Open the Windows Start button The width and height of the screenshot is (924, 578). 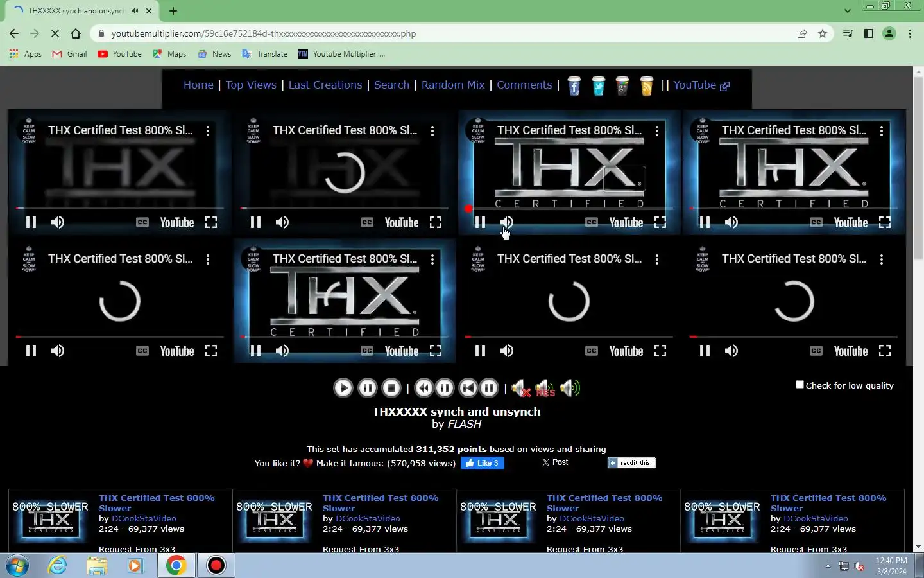pos(17,566)
